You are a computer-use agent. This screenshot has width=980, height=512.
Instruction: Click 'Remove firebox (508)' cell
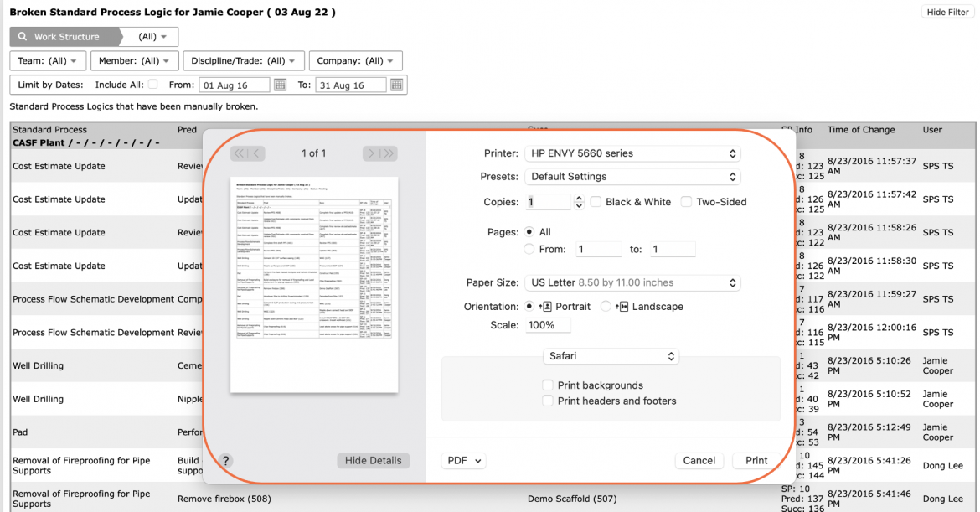(x=224, y=499)
